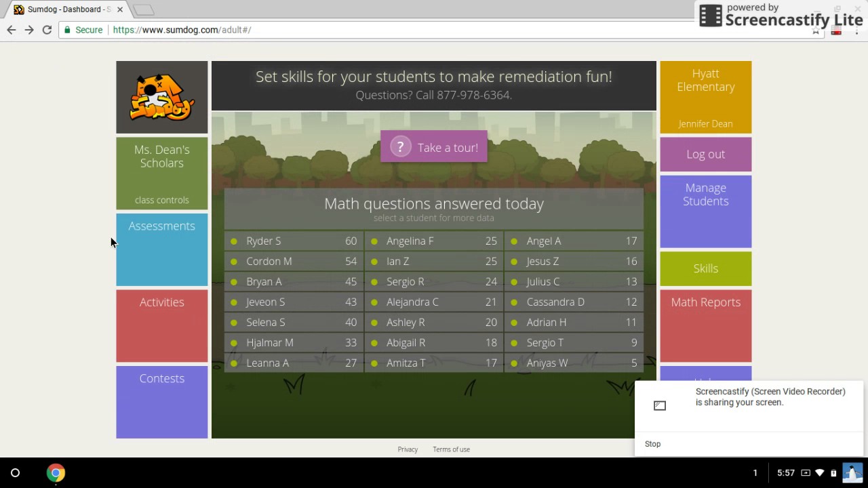The image size is (868, 488).
Task: Open the Assessments tile
Action: [x=161, y=249]
